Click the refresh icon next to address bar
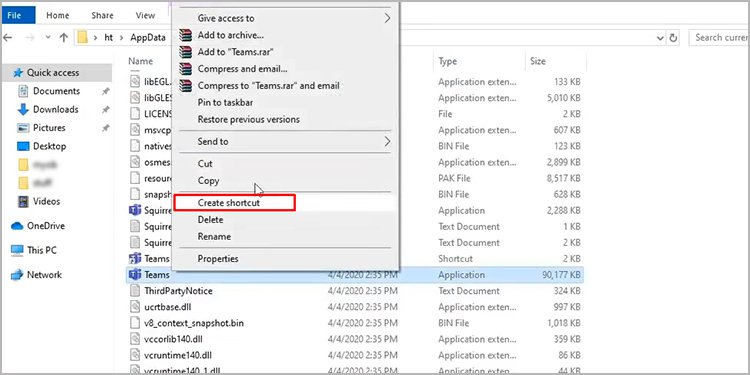The image size is (750, 375). (x=673, y=38)
